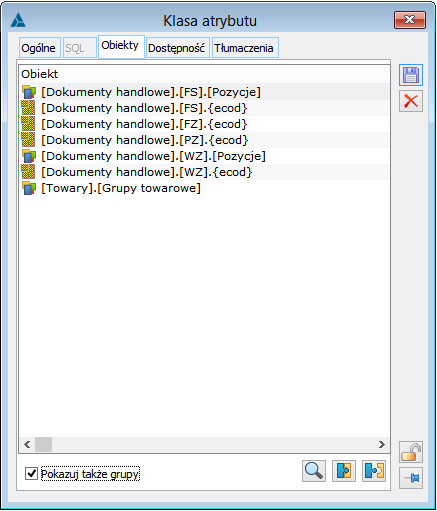This screenshot has height=511, width=437.
Task: Click the application logo in title bar
Action: [x=18, y=20]
